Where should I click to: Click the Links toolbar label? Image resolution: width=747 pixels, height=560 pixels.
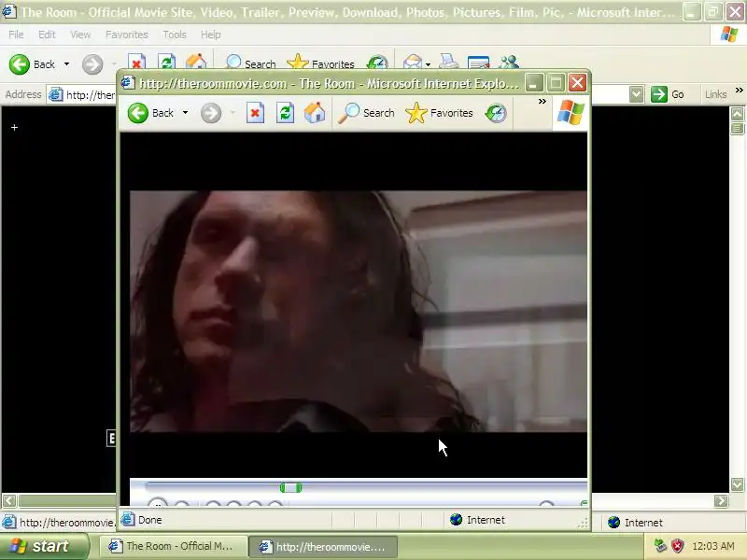pos(715,94)
